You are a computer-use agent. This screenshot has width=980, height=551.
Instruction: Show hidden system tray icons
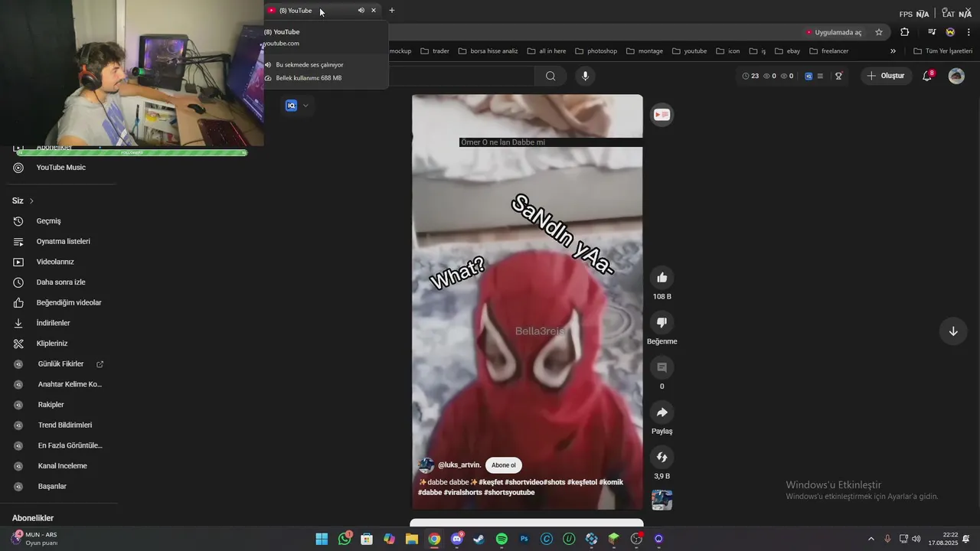871,539
